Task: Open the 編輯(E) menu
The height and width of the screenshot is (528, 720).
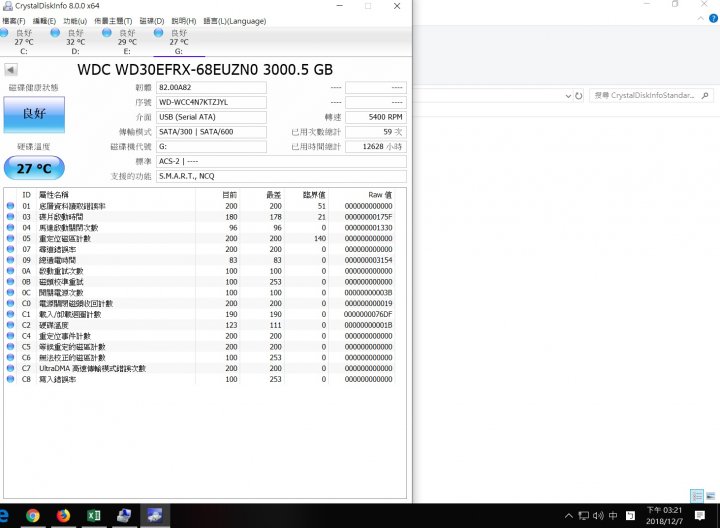Action: pos(44,21)
